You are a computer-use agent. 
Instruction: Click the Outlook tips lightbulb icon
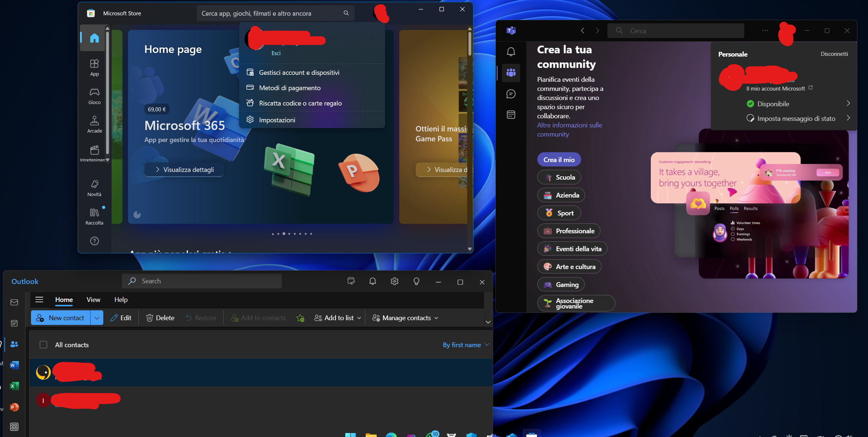[x=416, y=281]
